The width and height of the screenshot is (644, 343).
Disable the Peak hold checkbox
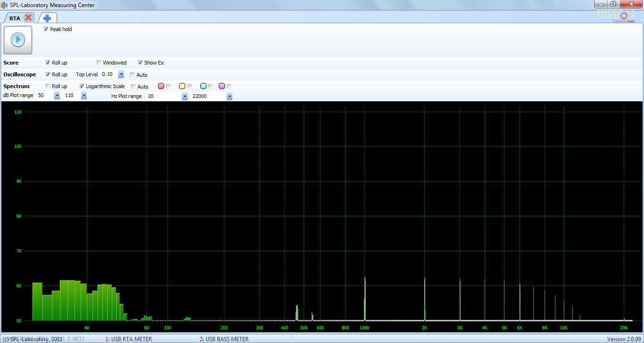[x=46, y=29]
